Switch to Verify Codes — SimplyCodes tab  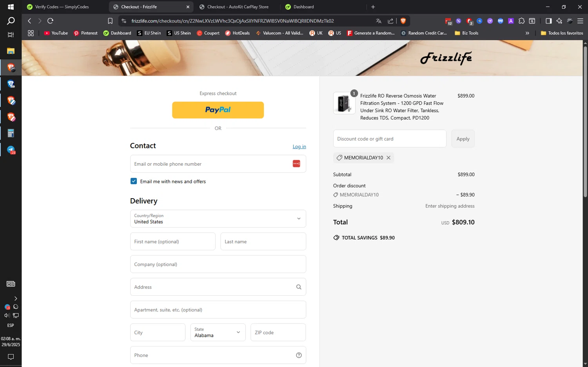tap(62, 7)
